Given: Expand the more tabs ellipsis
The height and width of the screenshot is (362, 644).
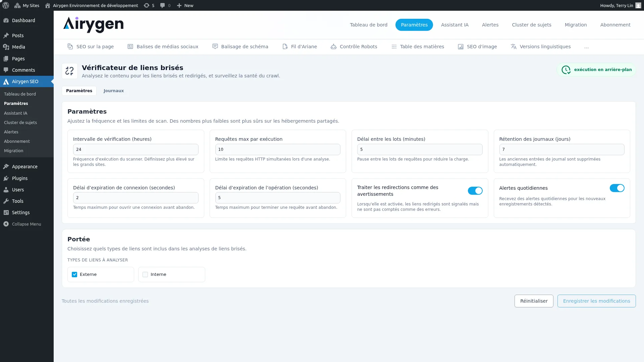Looking at the screenshot, I should pyautogui.click(x=586, y=47).
